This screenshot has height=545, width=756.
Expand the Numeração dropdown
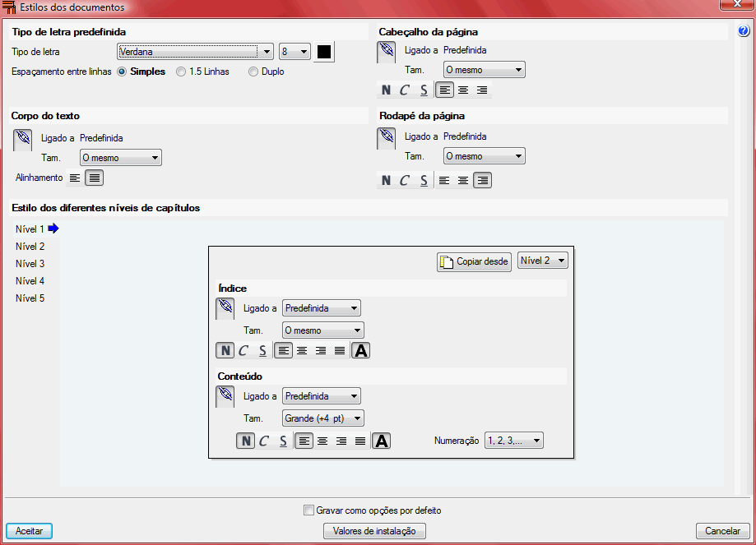pos(513,441)
